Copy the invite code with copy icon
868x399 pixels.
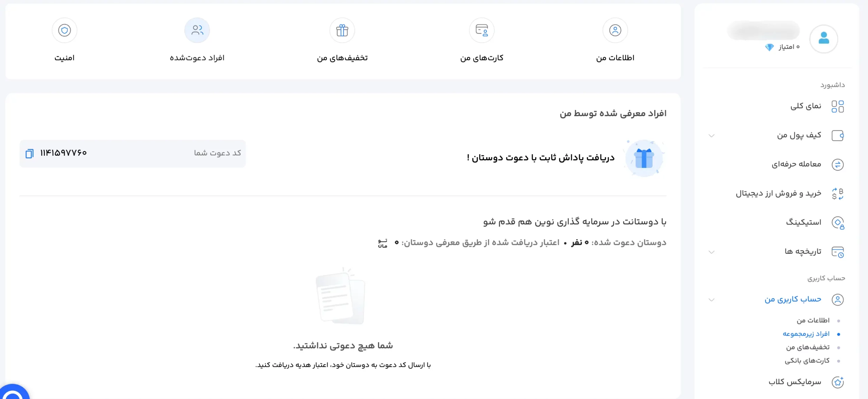click(x=29, y=154)
